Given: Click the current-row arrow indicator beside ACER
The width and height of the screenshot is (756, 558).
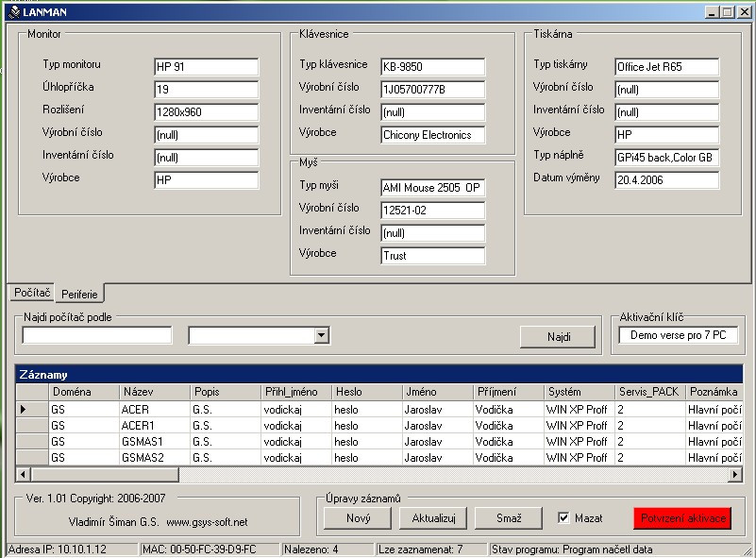Looking at the screenshot, I should coord(24,410).
